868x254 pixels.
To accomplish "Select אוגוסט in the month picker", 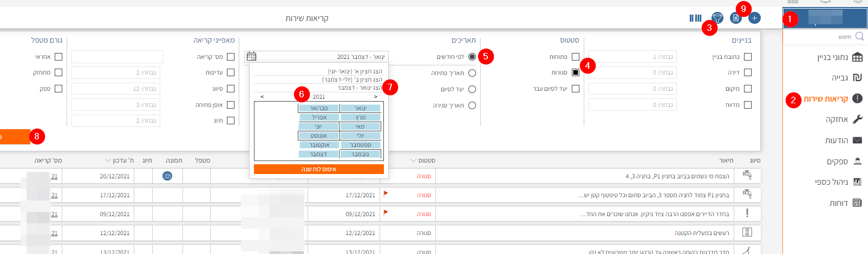I will click(x=318, y=136).
